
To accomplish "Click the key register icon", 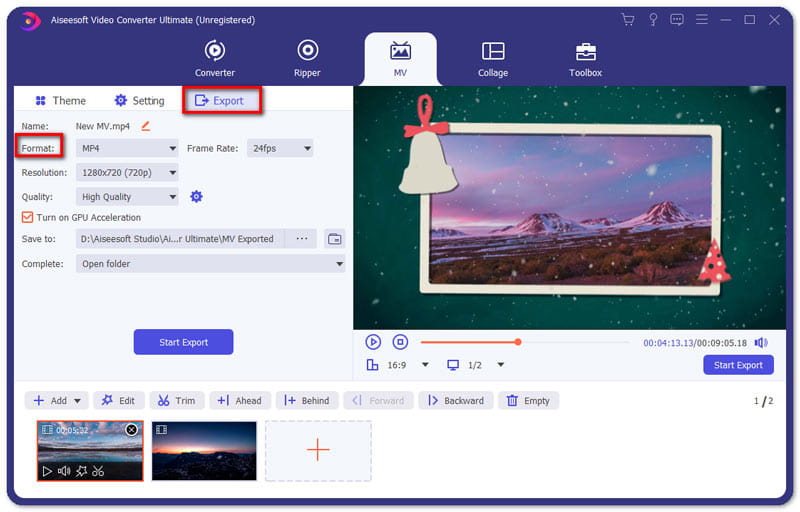I will 653,20.
